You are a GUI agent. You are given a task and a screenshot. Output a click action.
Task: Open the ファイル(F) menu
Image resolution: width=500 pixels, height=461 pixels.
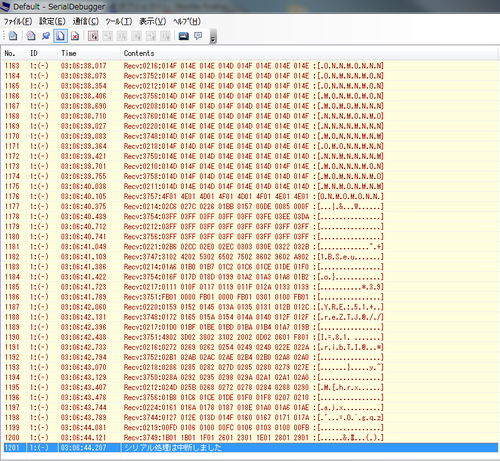point(18,22)
